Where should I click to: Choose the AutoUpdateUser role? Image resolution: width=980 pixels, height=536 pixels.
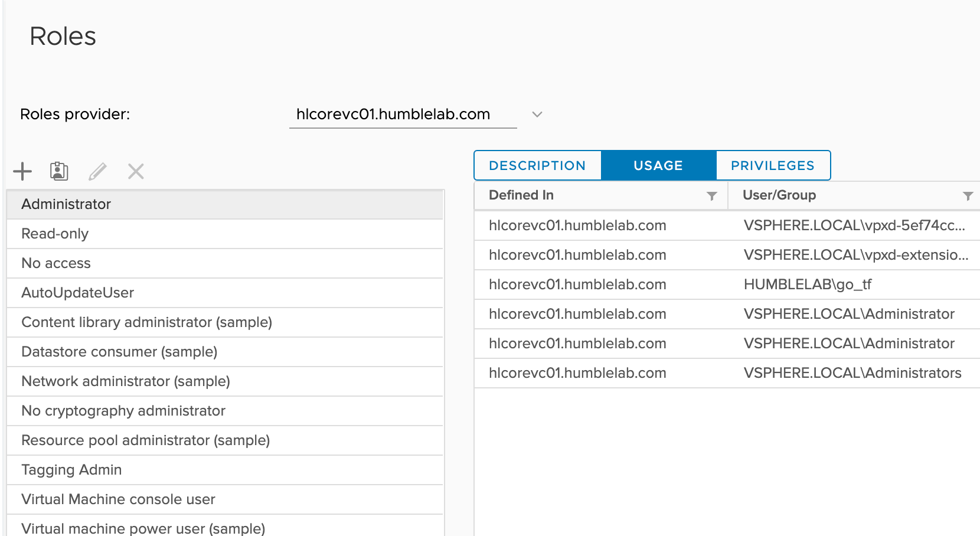pyautogui.click(x=77, y=293)
